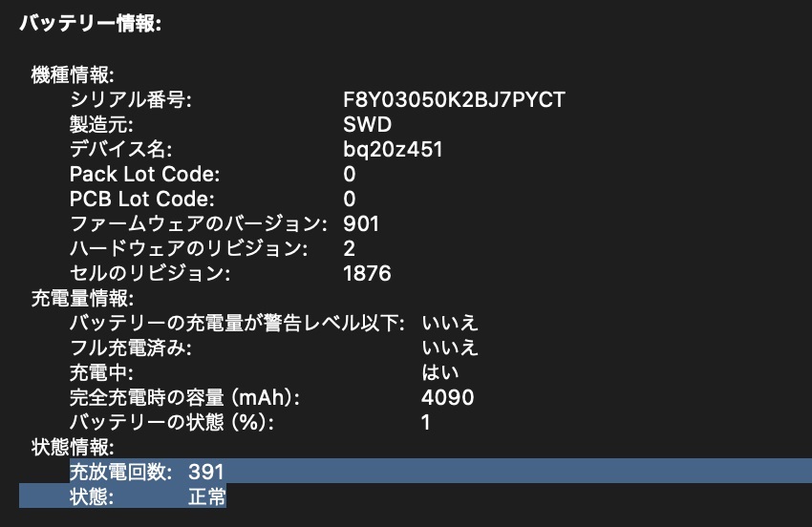This screenshot has height=527, width=812.
Task: Select firmware version value 901
Action: coord(361,223)
